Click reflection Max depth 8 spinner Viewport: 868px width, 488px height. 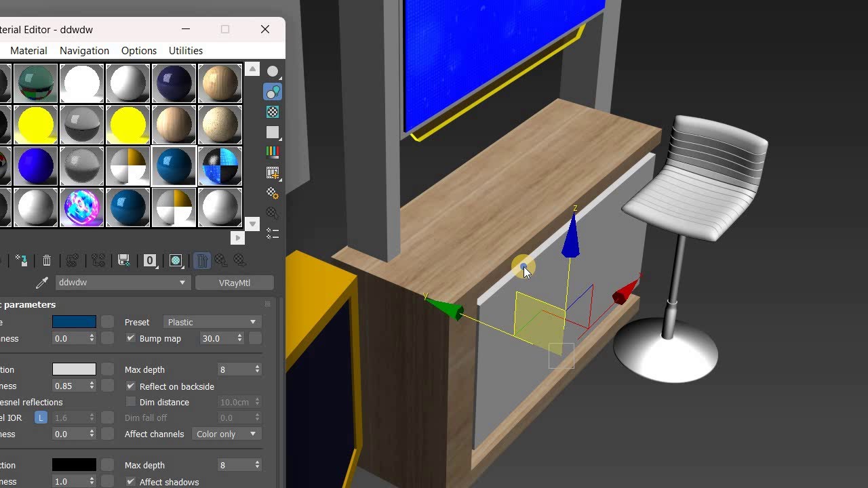pyautogui.click(x=257, y=369)
